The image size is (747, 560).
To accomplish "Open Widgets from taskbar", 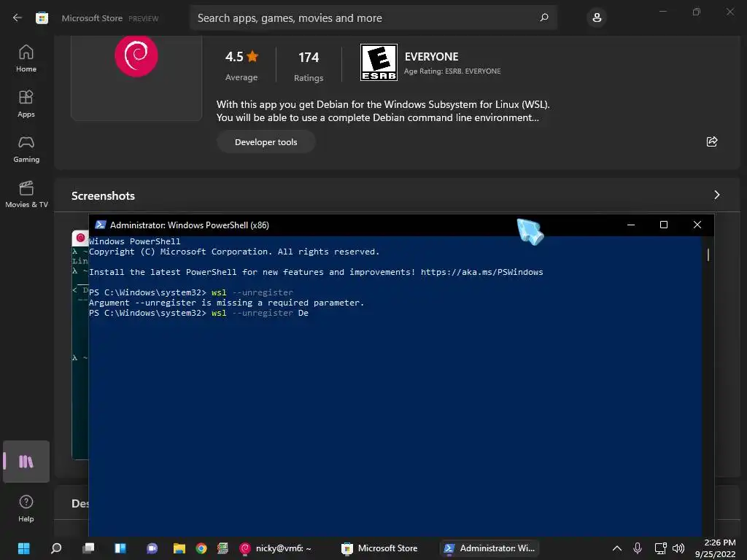I will (x=120, y=548).
